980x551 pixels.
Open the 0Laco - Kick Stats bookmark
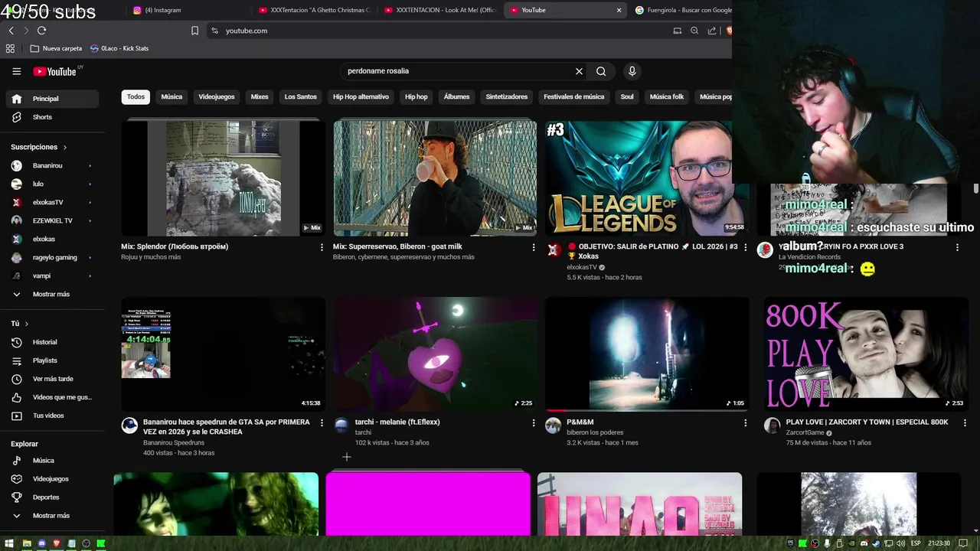tap(119, 48)
